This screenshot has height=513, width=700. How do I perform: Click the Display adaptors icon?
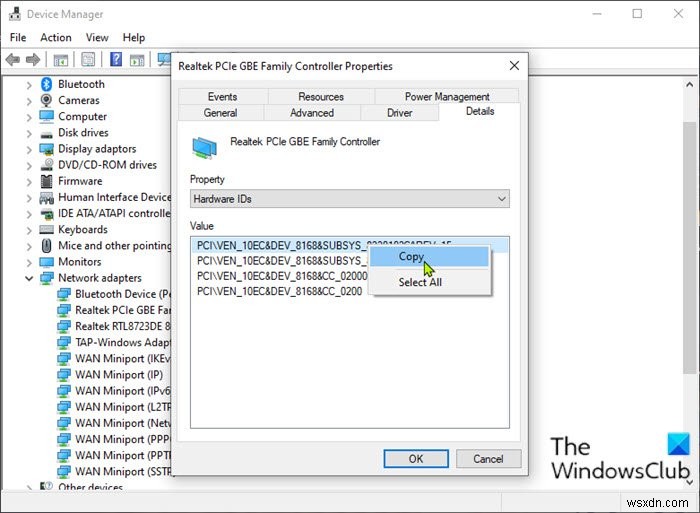(46, 149)
